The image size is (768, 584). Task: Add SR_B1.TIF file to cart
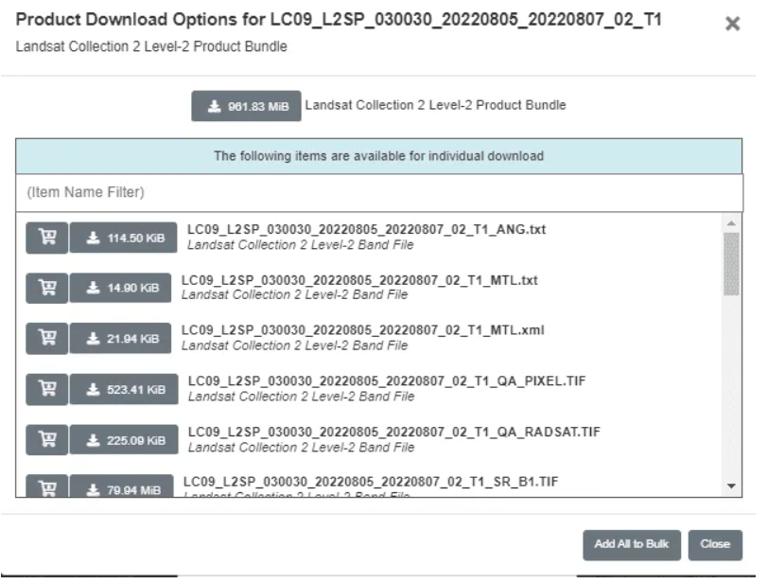pyautogui.click(x=46, y=488)
